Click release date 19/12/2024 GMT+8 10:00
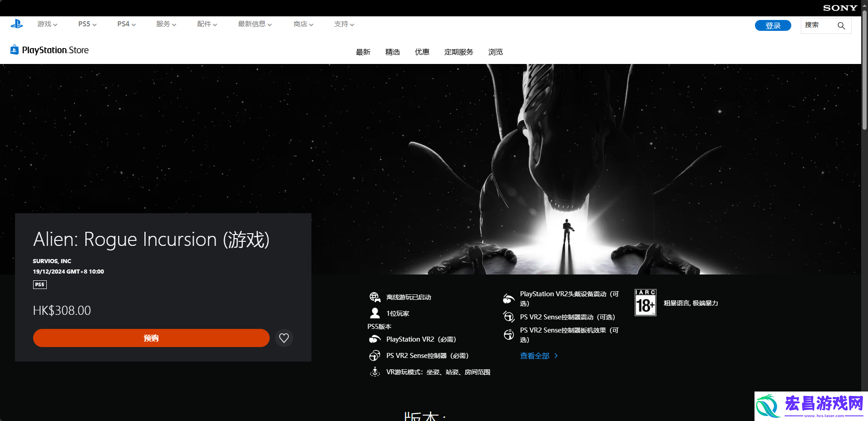 click(x=69, y=272)
